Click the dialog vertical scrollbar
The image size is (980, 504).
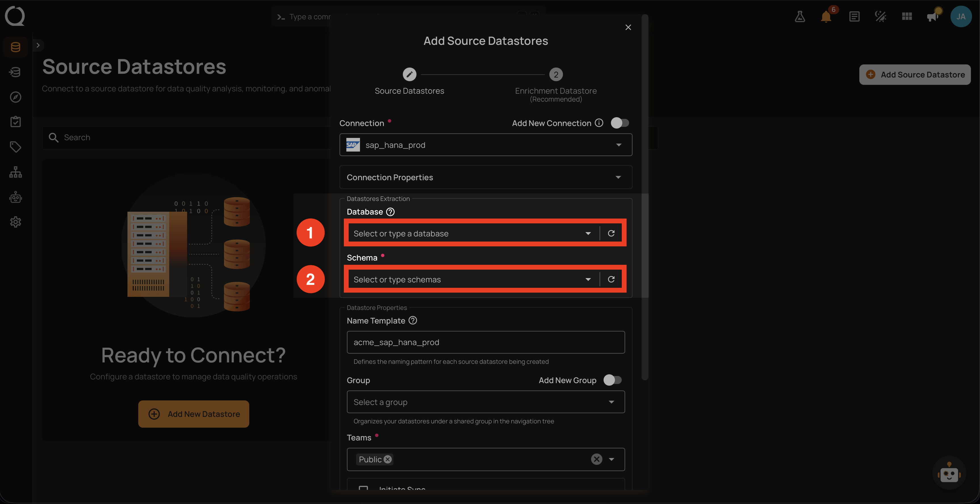pyautogui.click(x=644, y=197)
